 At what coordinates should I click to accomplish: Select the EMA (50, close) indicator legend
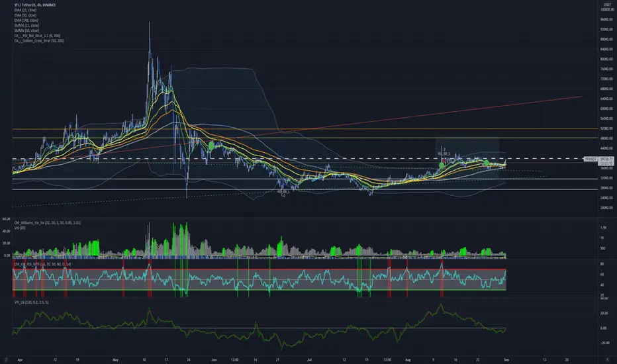[x=25, y=15]
